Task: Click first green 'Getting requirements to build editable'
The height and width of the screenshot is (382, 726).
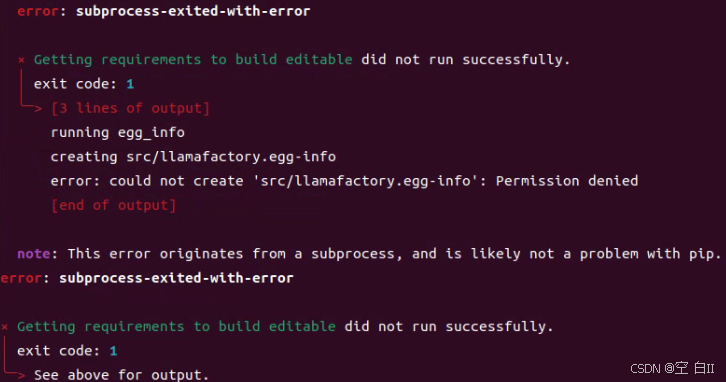Action: point(193,60)
